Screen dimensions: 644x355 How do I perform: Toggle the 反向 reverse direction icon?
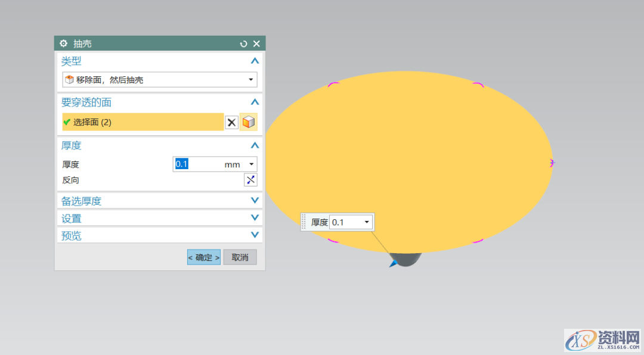(x=250, y=180)
